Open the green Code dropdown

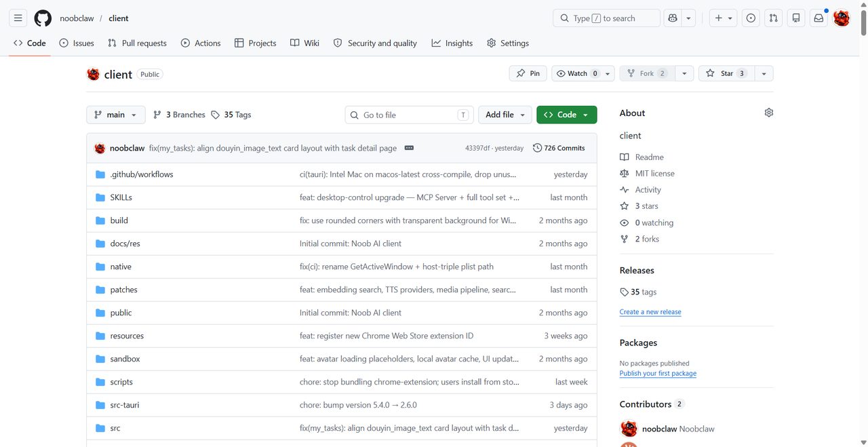coord(567,115)
